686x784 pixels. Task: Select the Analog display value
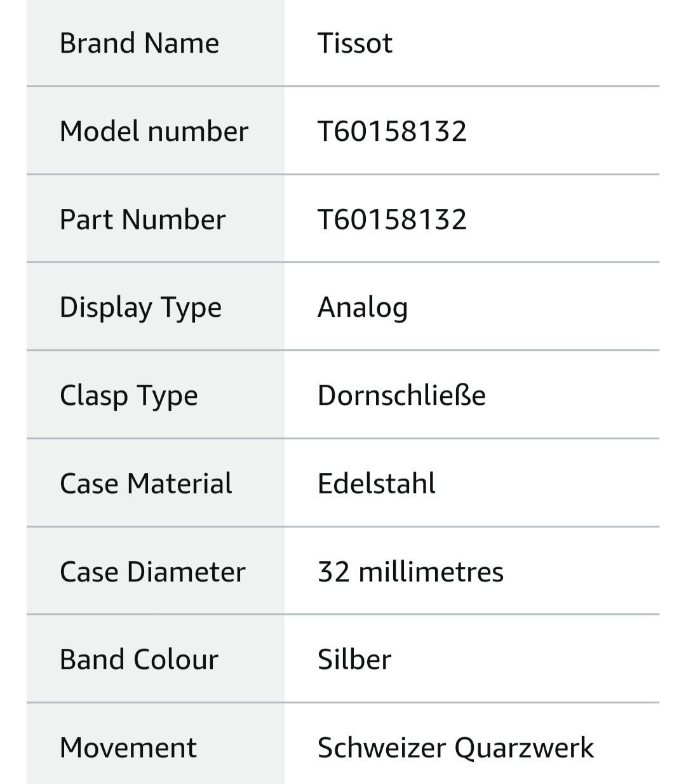point(362,308)
